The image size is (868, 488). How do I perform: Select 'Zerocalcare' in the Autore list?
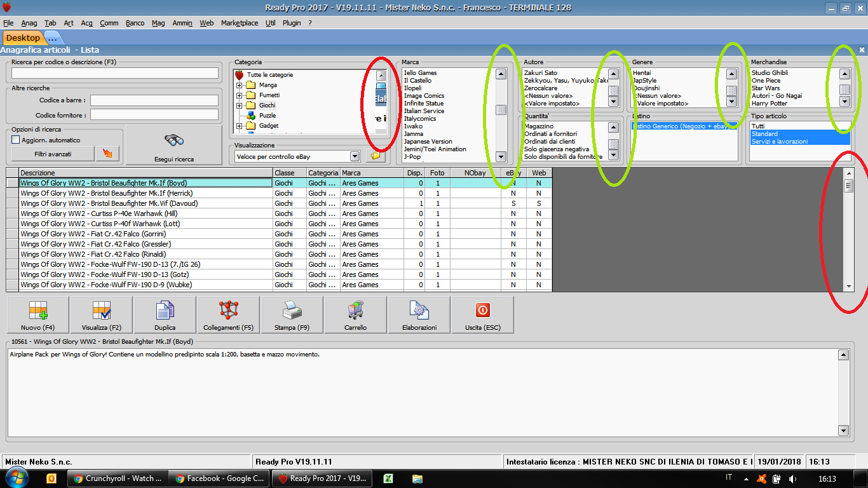pos(541,88)
